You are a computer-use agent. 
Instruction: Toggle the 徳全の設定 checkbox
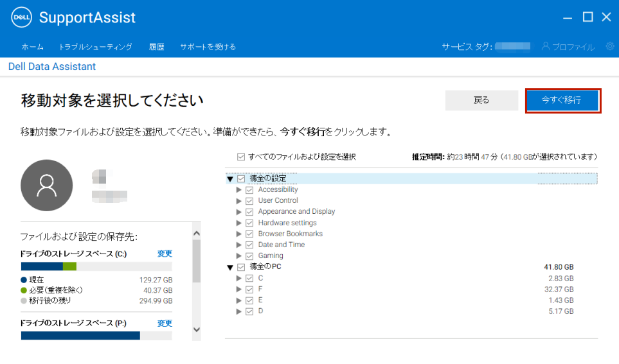pos(241,178)
